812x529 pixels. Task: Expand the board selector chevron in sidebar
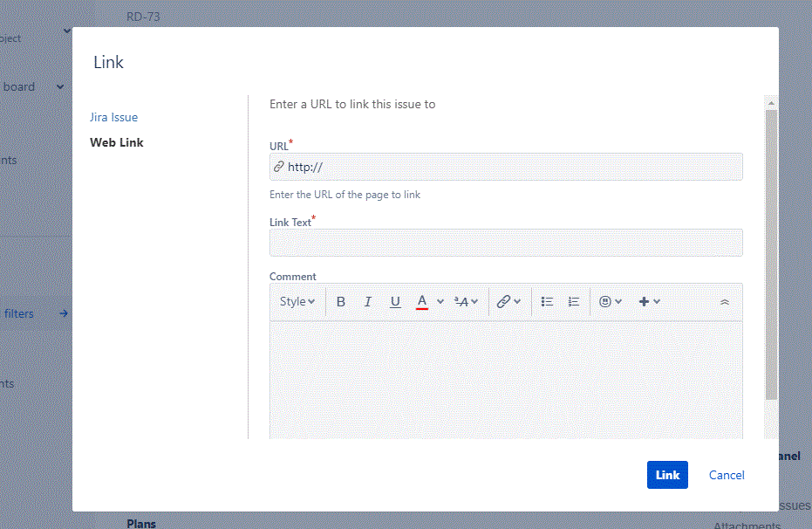coord(58,86)
